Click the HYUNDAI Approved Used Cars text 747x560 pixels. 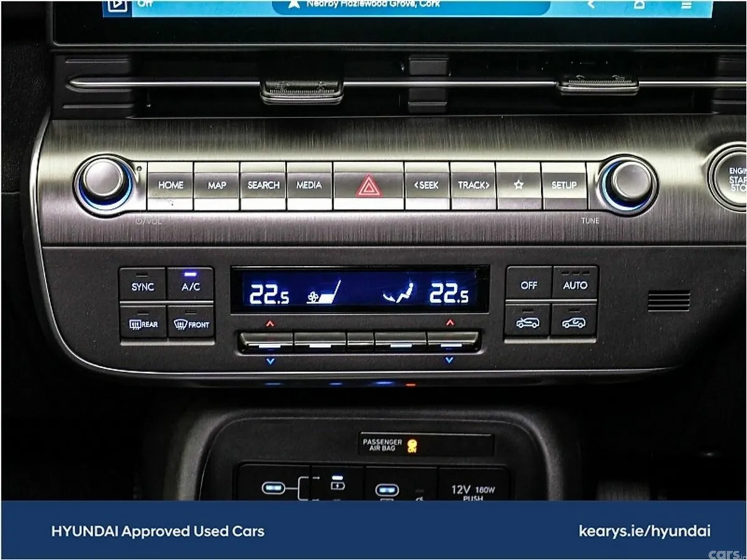(157, 531)
